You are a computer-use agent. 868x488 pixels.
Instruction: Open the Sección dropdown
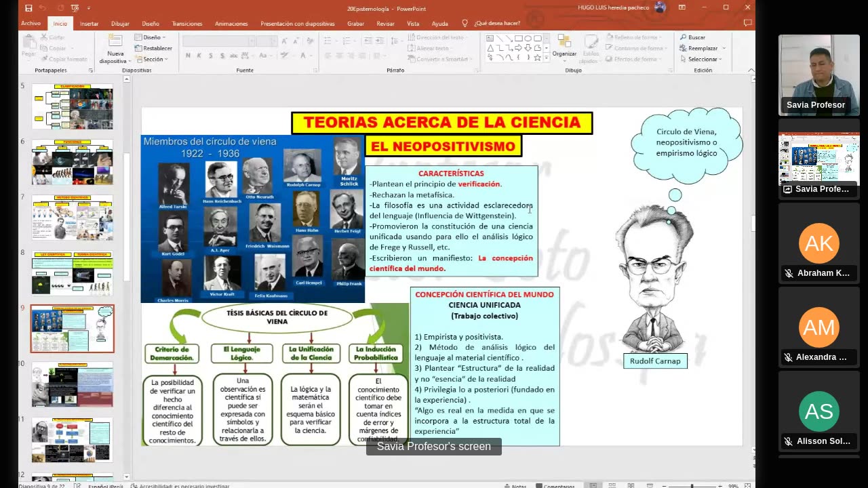[151, 59]
